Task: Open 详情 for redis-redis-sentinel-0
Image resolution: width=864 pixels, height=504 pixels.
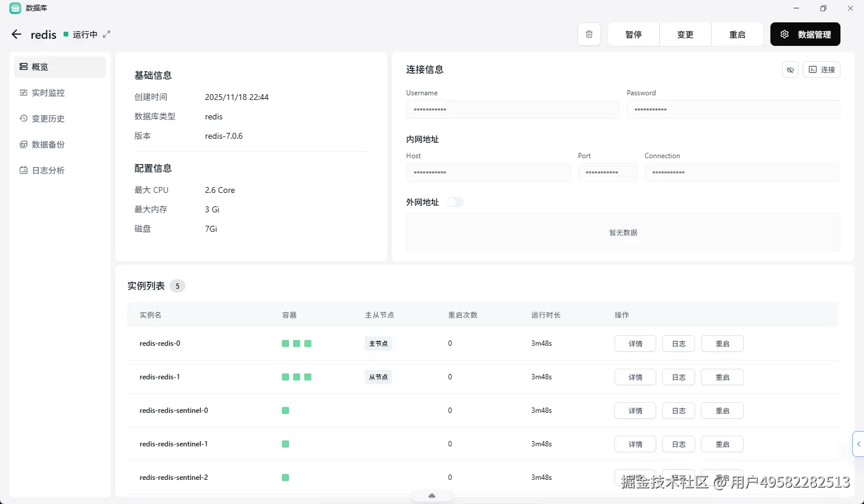Action: 635,411
